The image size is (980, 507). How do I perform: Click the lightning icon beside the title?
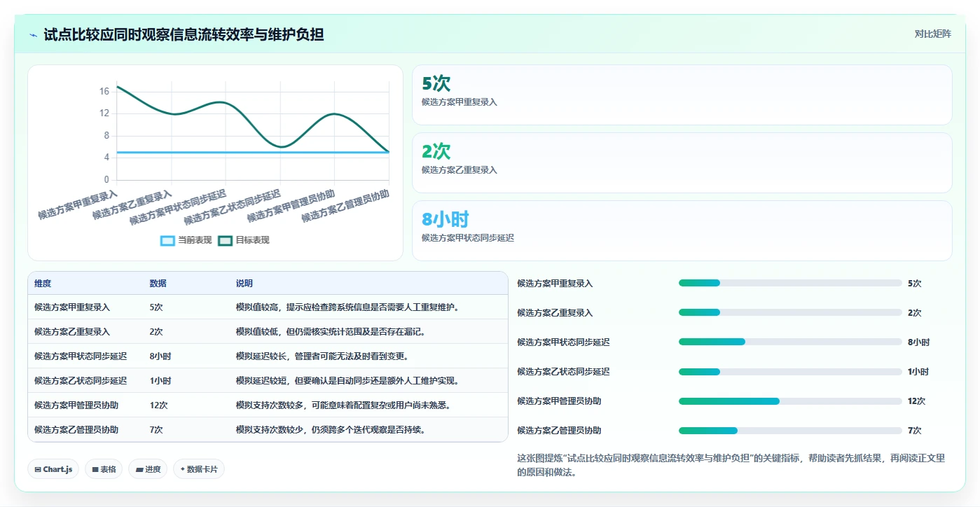(33, 34)
